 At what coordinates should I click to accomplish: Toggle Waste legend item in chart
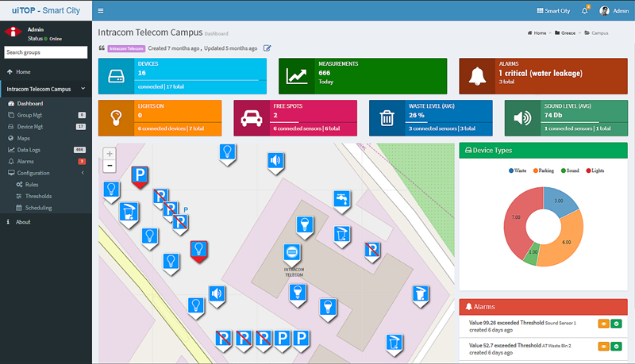(x=518, y=171)
